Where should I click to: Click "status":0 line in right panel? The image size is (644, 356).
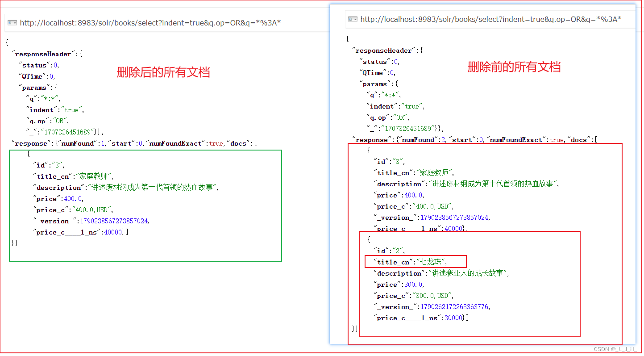tap(380, 62)
